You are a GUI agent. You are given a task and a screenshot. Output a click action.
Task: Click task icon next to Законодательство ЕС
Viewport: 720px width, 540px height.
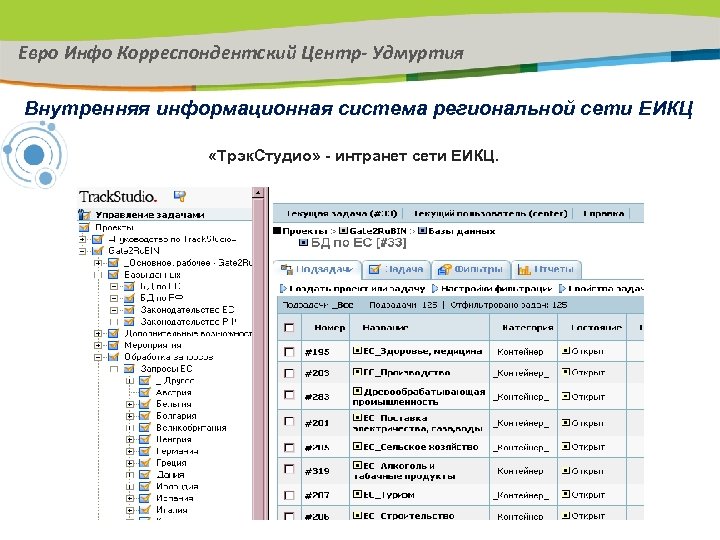click(129, 310)
